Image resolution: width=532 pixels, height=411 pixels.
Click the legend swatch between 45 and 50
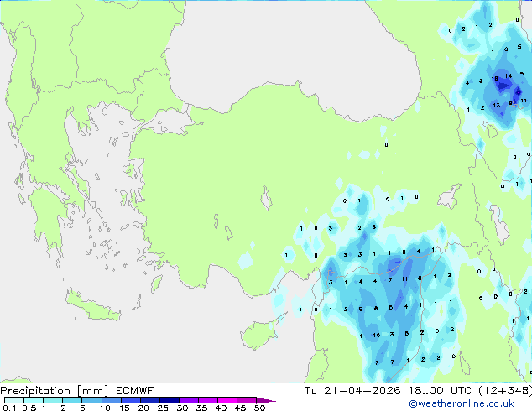(247, 400)
